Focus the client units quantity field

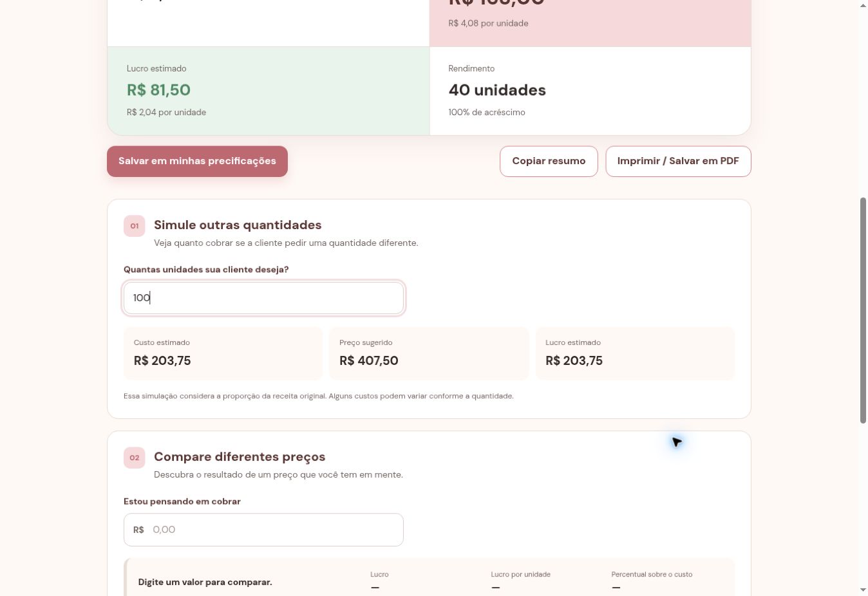click(x=263, y=298)
